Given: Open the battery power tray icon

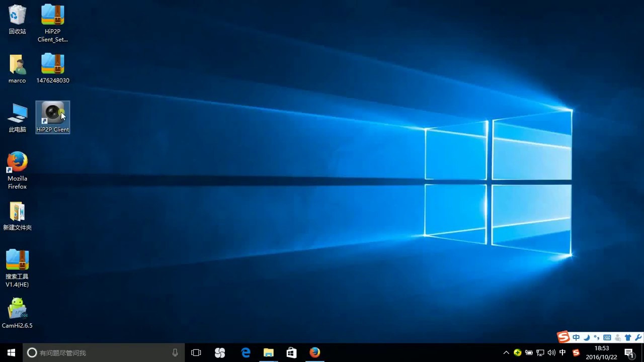Looking at the screenshot, I should tap(529, 353).
